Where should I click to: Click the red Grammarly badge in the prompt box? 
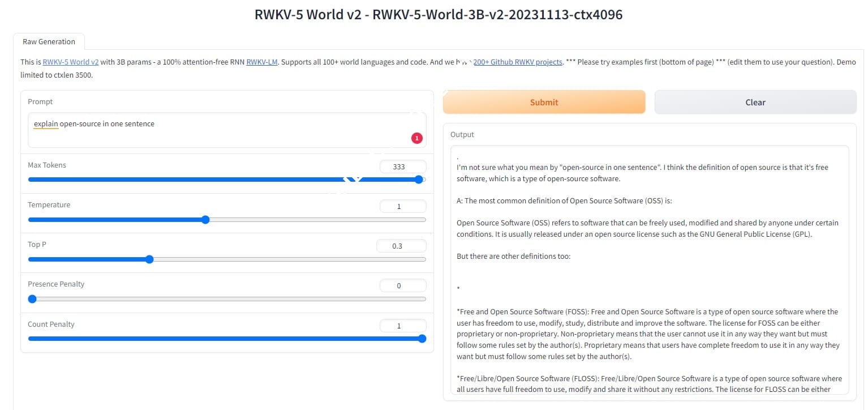click(416, 138)
